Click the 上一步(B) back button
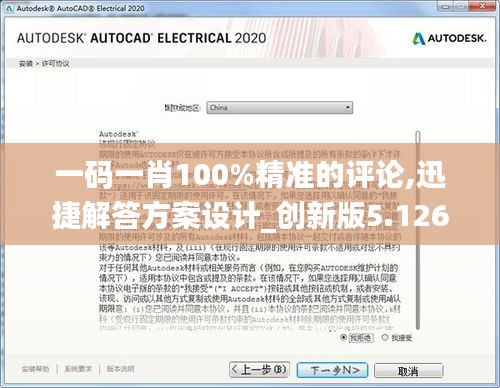The image size is (500, 388). 259,370
